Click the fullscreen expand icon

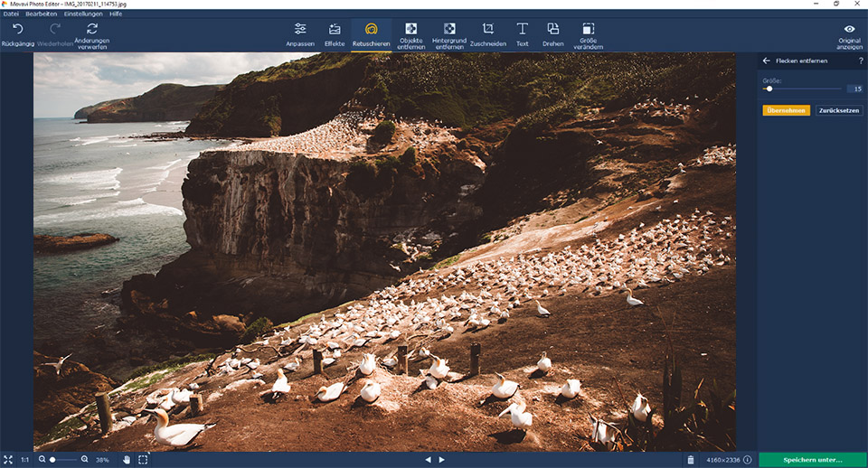pyautogui.click(x=8, y=460)
